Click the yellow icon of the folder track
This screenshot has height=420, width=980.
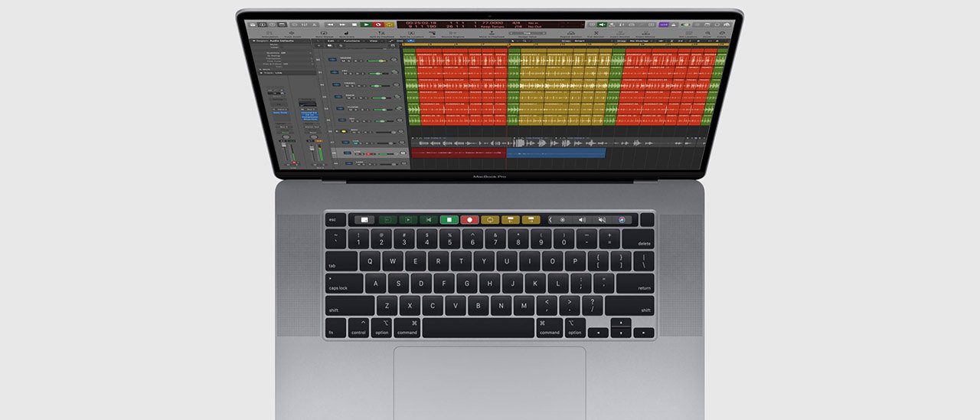(343, 131)
